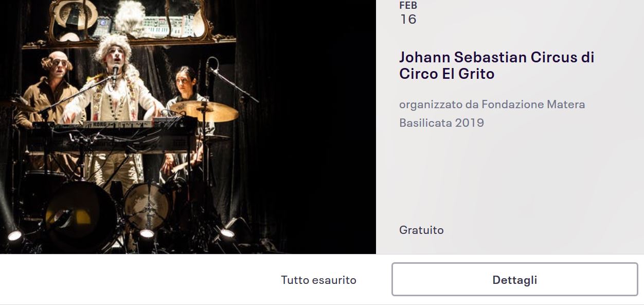Click the bottom-left stage spotlight in photo
This screenshot has height=305, width=644.
[14, 236]
